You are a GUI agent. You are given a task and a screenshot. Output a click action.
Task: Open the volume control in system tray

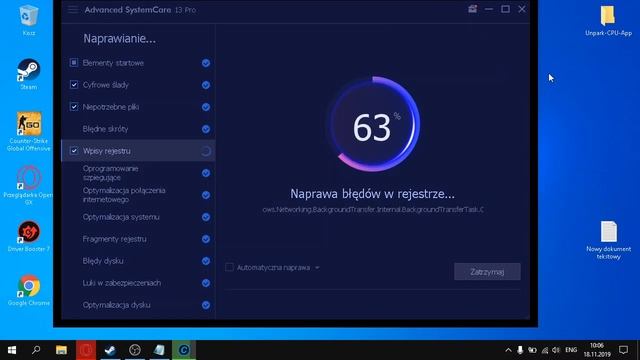(556, 350)
